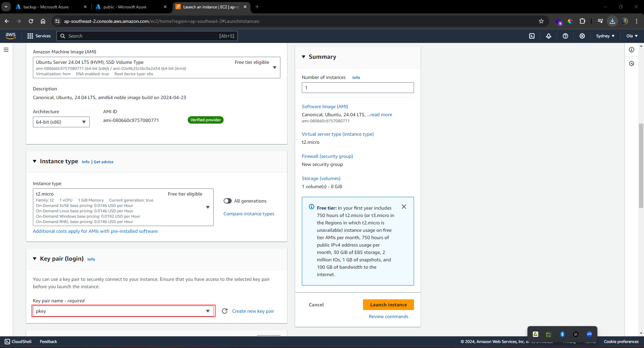Image resolution: width=644 pixels, height=348 pixels.
Task: Open Info link beside Key pair (login)
Action: coord(91,259)
